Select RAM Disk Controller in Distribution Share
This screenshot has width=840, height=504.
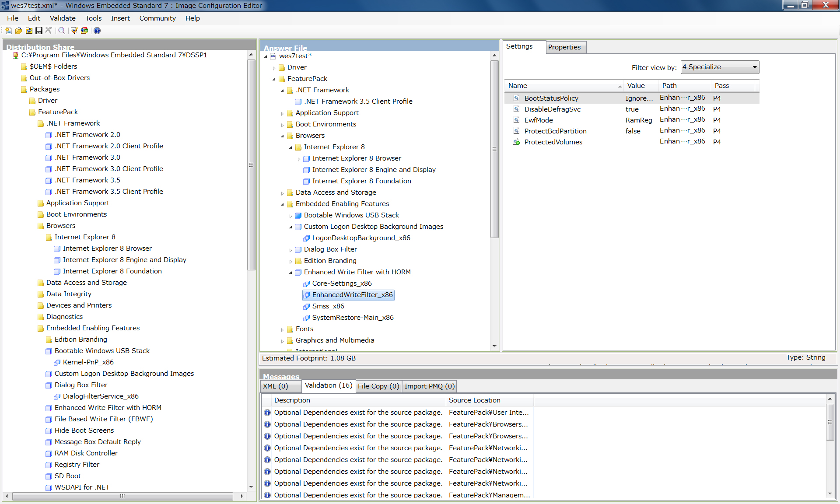click(x=86, y=453)
